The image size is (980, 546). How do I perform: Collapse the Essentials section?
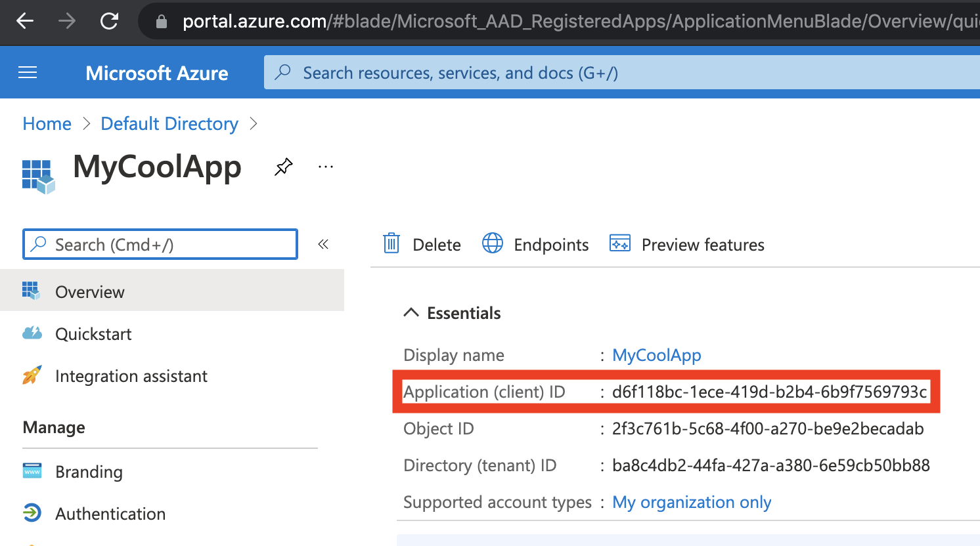411,312
